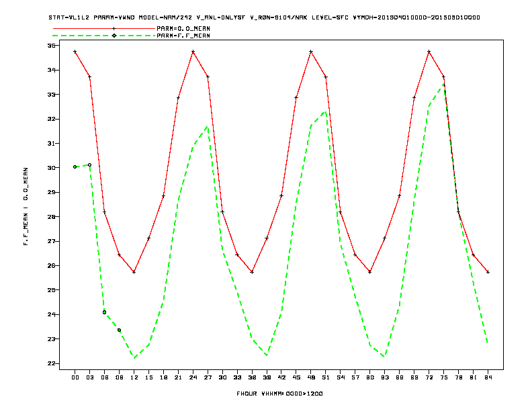
Task: Click red plus marker at hour 12 minimum
Action: pyautogui.click(x=134, y=272)
